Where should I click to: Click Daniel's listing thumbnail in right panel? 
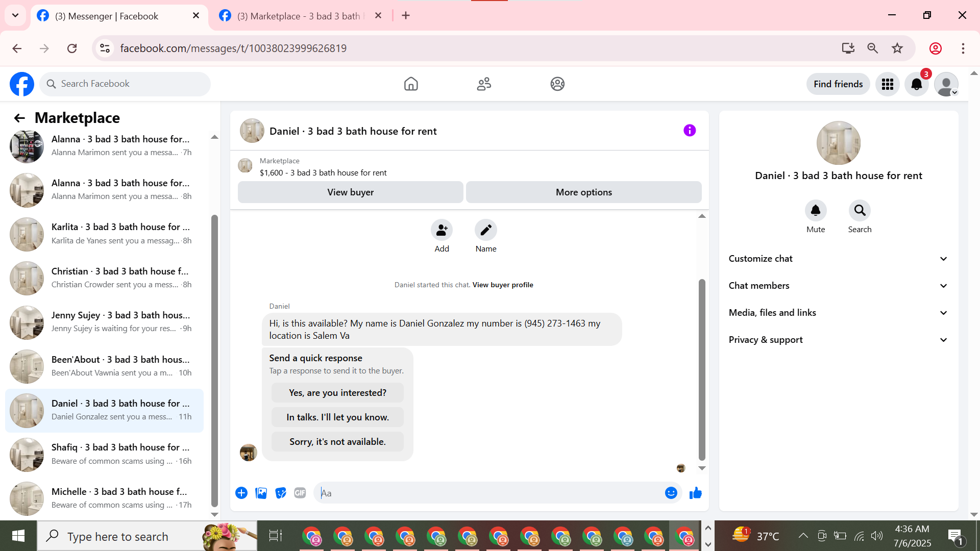[x=839, y=143]
